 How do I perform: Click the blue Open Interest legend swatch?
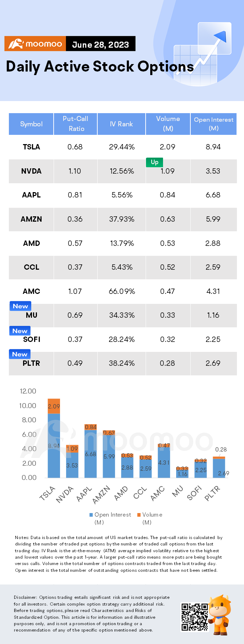(91, 515)
